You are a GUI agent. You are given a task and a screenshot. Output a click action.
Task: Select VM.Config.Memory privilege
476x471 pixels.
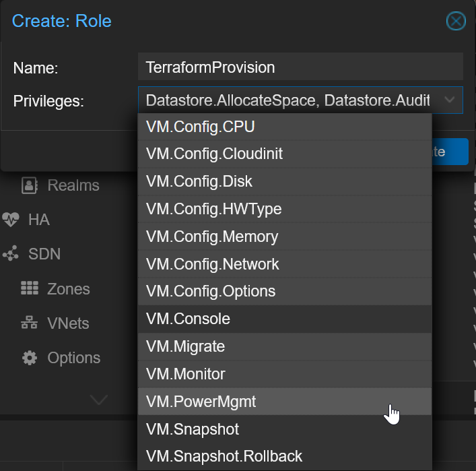pyautogui.click(x=285, y=237)
